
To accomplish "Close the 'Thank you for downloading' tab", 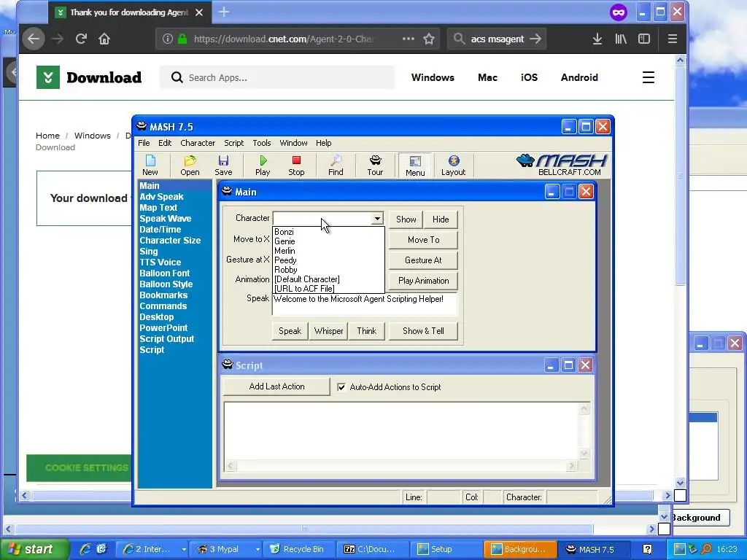I will [x=199, y=12].
